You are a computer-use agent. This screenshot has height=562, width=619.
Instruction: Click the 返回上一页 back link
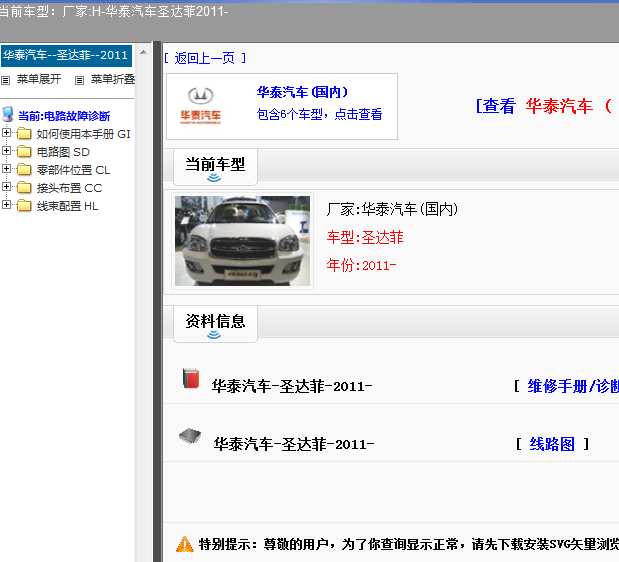[x=204, y=58]
